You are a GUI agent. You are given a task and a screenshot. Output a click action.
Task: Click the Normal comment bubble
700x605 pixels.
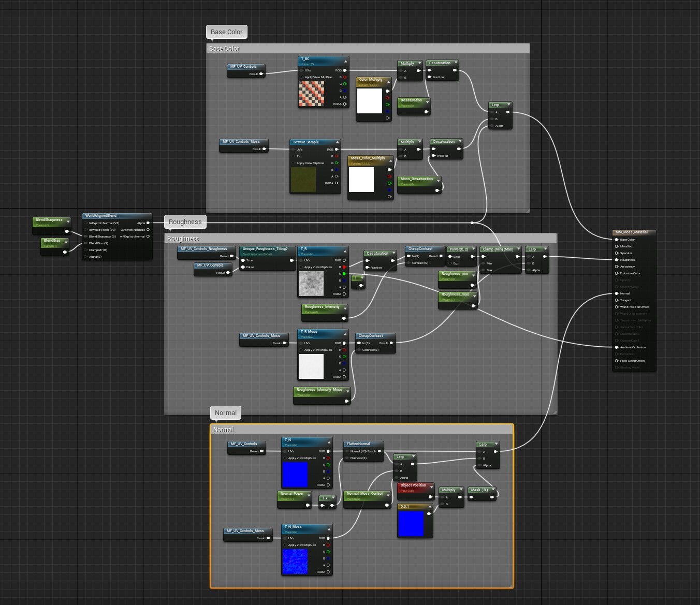pyautogui.click(x=226, y=412)
